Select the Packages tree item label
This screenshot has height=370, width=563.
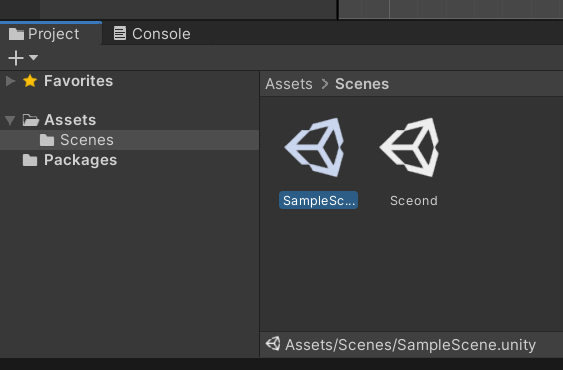[80, 160]
